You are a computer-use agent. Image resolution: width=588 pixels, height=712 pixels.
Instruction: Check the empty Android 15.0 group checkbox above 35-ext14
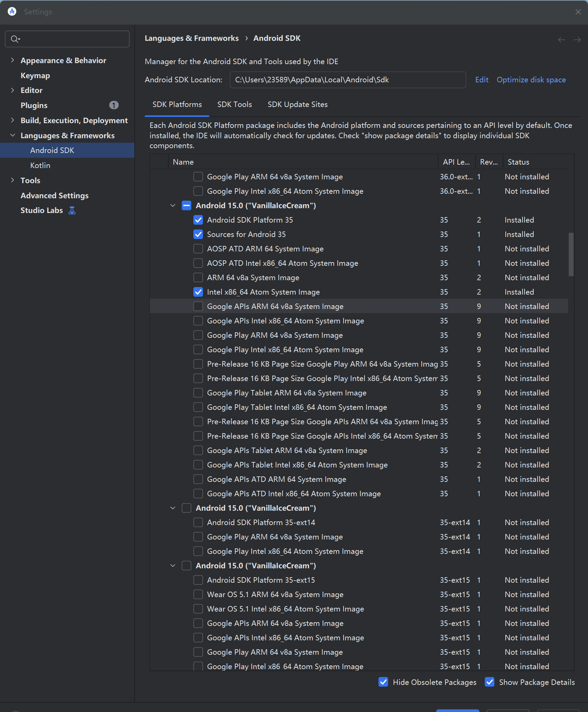(187, 508)
